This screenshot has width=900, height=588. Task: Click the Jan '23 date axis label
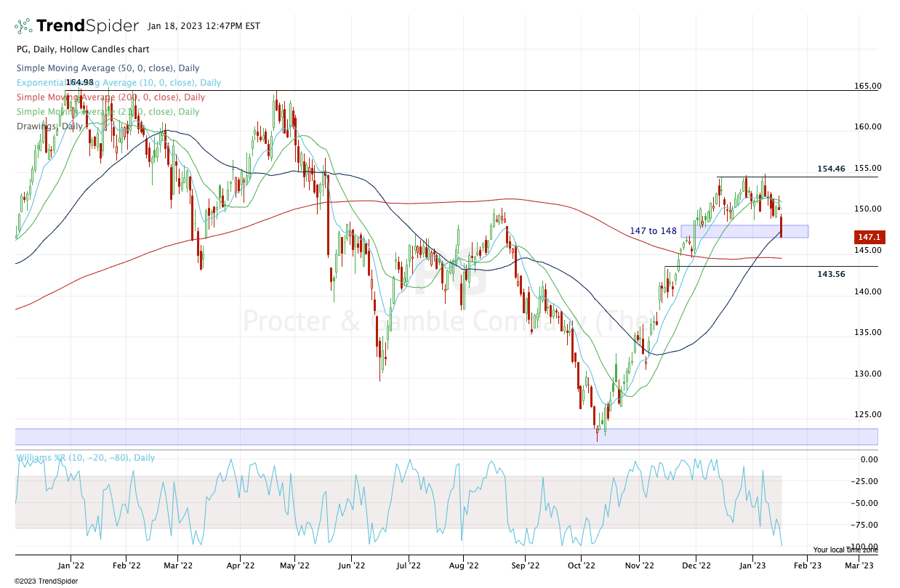(752, 564)
